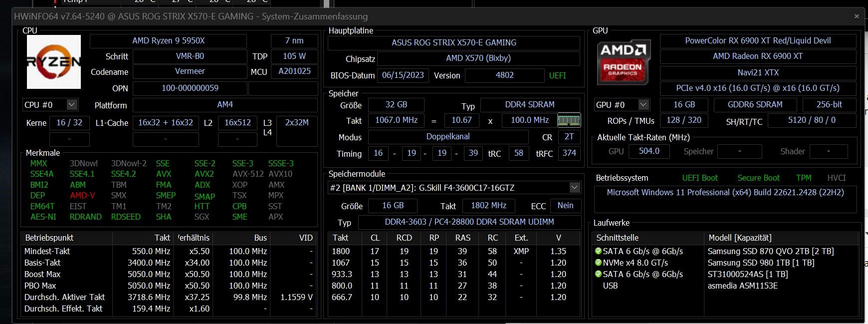The height and width of the screenshot is (324, 868).
Task: Open the CPU #0 selector dropdown
Action: click(x=71, y=105)
